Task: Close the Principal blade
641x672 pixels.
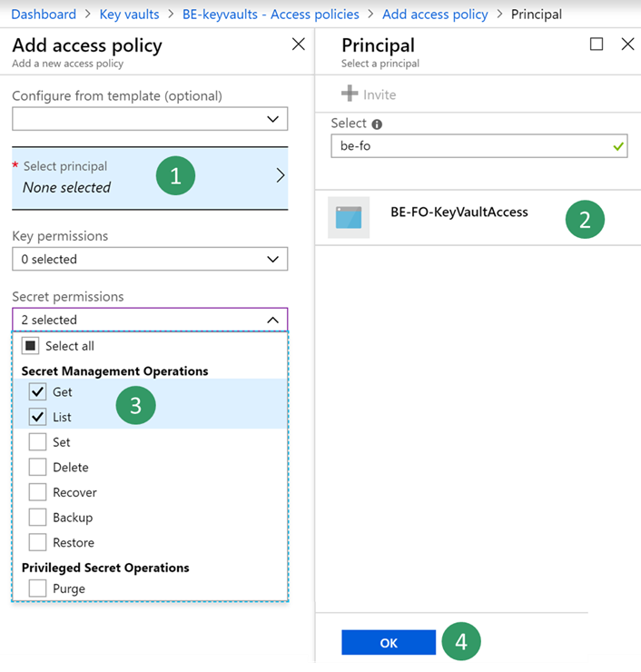Action: click(x=627, y=44)
